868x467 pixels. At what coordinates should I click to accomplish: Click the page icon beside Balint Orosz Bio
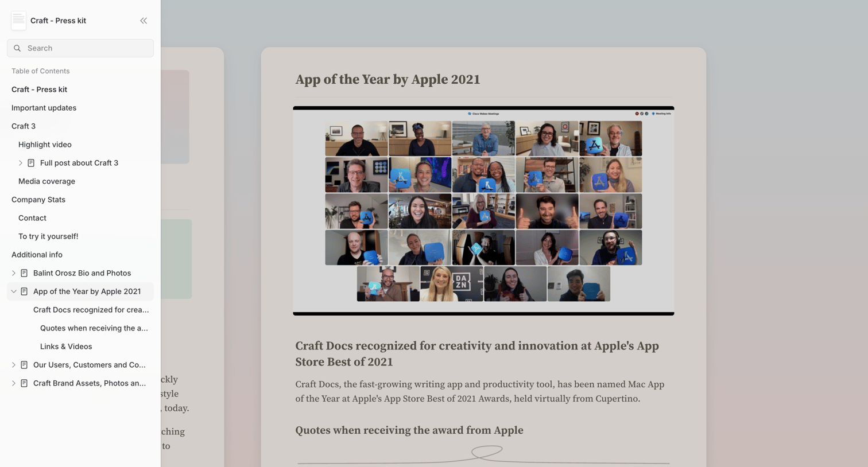pos(24,273)
